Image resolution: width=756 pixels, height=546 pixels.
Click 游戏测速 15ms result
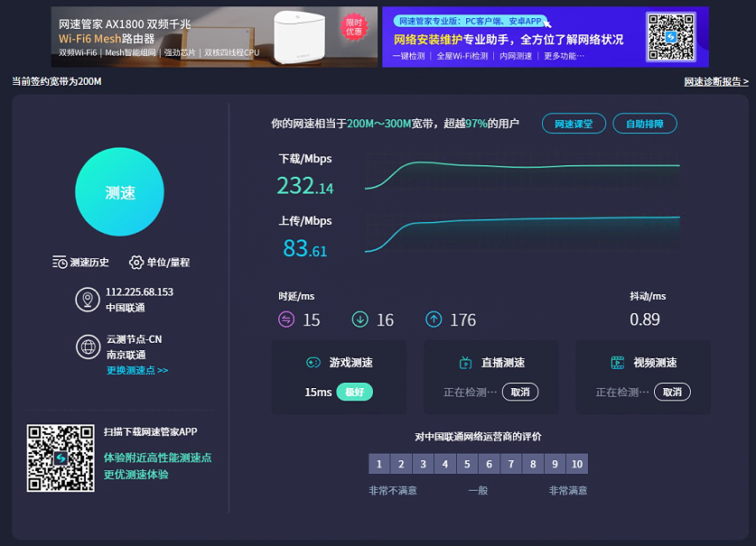[x=318, y=392]
